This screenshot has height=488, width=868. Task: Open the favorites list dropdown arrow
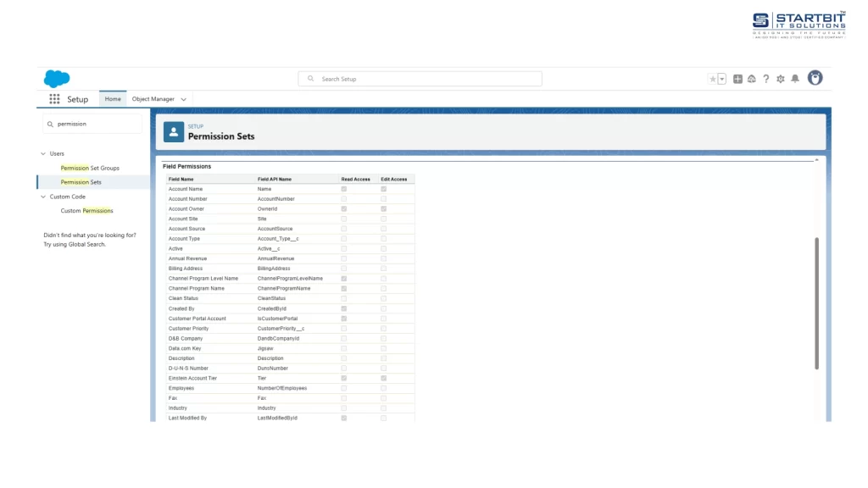722,79
